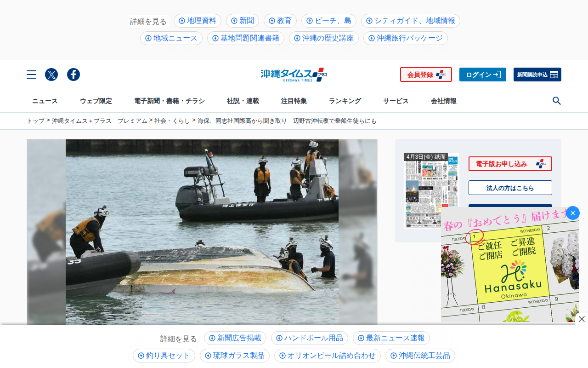The height and width of the screenshot is (368, 588).
Task: Click 電子版お申し込み button
Action: pyautogui.click(x=510, y=164)
